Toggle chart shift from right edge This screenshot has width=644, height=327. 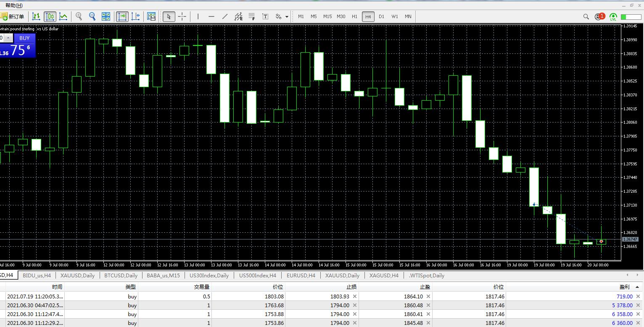coord(135,16)
